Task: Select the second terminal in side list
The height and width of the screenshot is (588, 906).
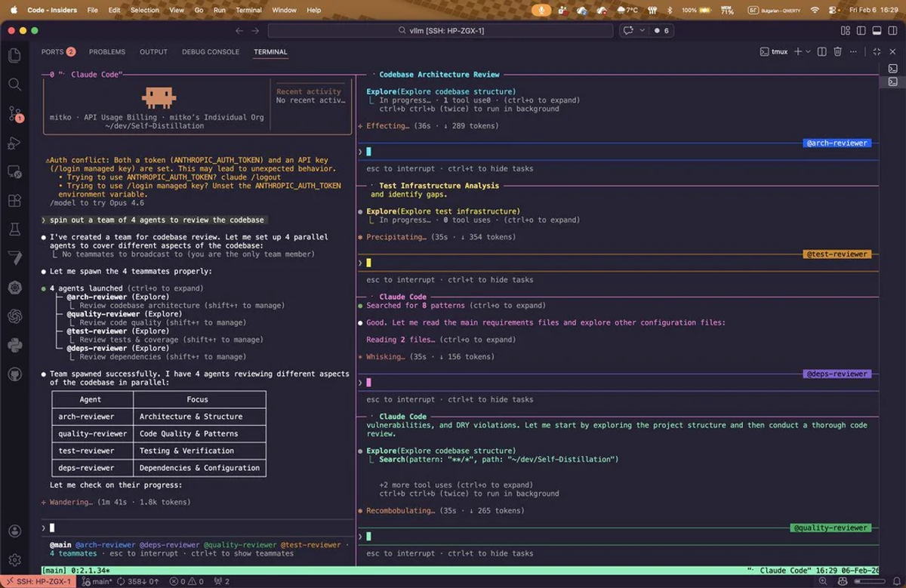Action: tap(892, 82)
